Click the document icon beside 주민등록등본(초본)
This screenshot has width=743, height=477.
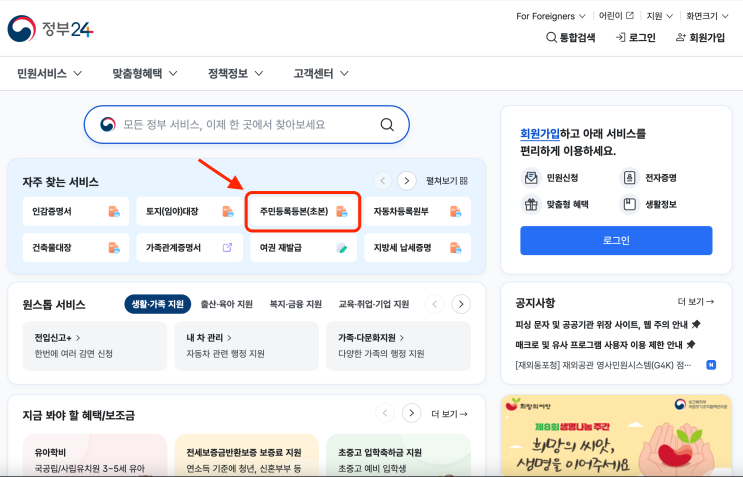(342, 211)
